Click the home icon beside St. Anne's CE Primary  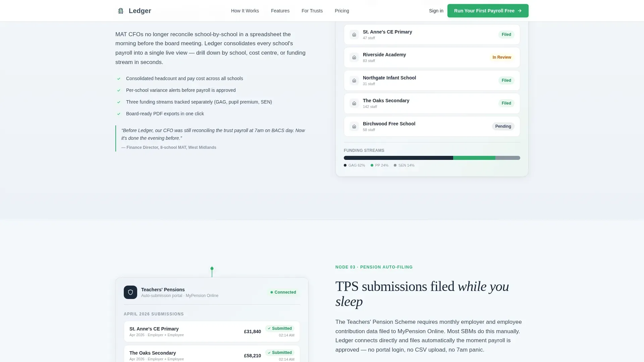(x=354, y=35)
